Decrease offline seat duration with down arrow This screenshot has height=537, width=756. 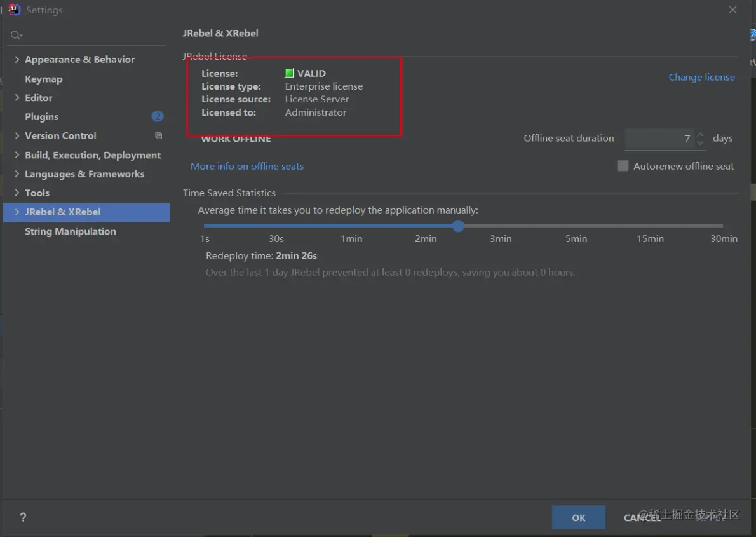[700, 143]
